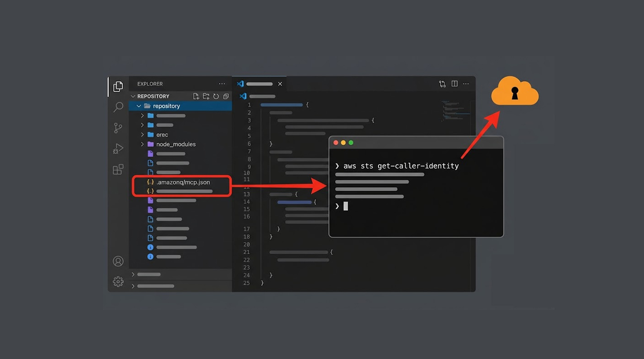Open Accounts menu in activity bar
Viewport: 644px width, 359px height.
tap(118, 261)
